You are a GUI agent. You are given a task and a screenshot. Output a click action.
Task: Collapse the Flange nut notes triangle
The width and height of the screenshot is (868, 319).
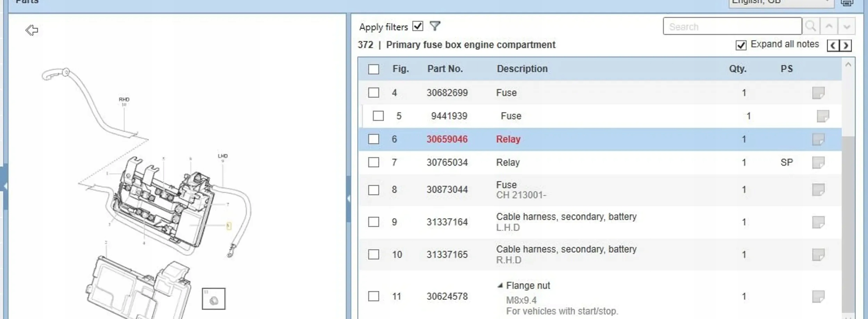coord(500,286)
